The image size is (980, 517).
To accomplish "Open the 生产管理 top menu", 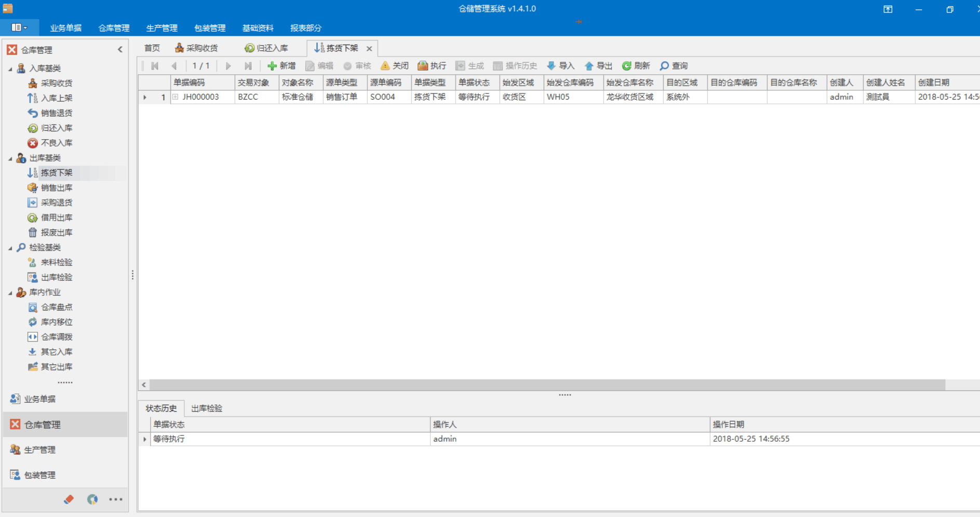I will [162, 28].
